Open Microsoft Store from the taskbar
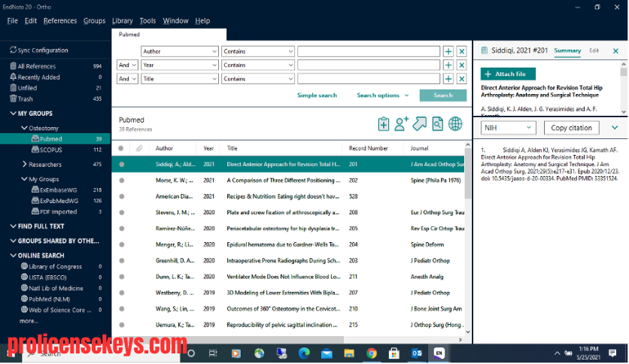Image resolution: width=629 pixels, height=364 pixels. click(394, 353)
